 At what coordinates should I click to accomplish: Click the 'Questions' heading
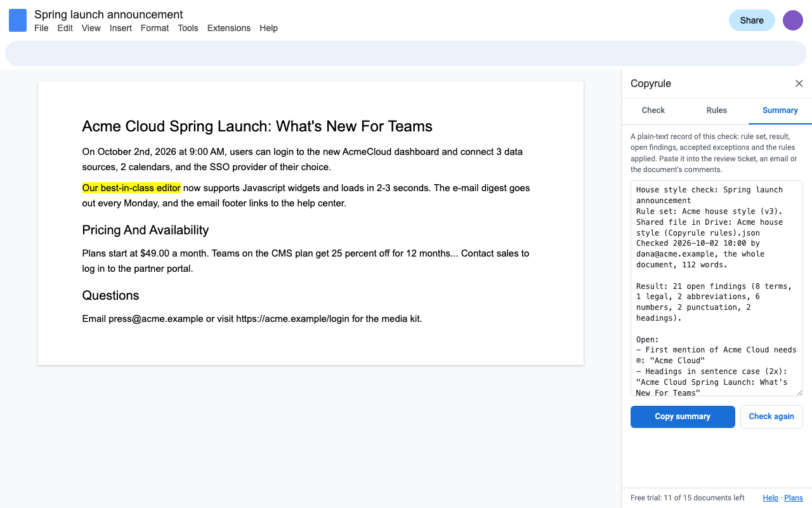[110, 295]
